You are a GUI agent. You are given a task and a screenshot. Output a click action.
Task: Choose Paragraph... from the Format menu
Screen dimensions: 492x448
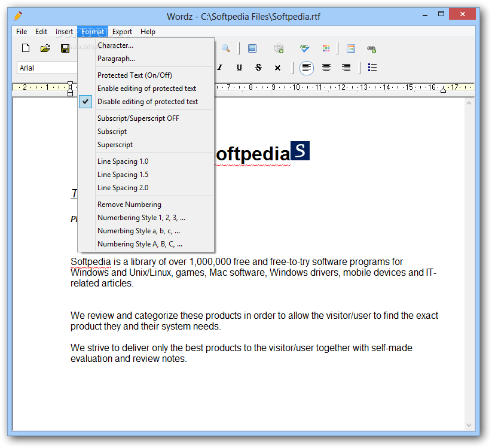146,59
